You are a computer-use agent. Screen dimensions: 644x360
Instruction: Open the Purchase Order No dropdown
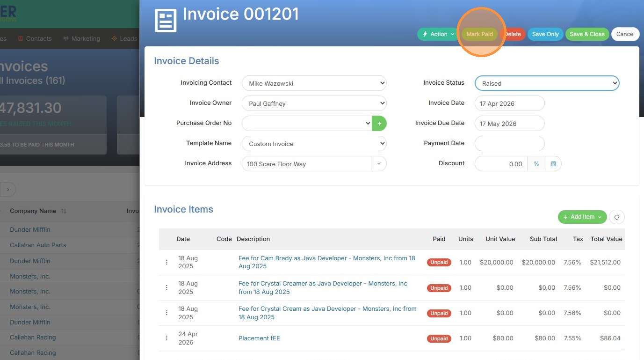(307, 124)
